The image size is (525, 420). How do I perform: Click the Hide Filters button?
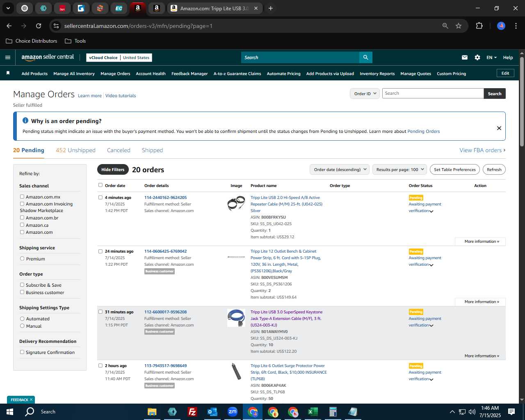pyautogui.click(x=113, y=169)
